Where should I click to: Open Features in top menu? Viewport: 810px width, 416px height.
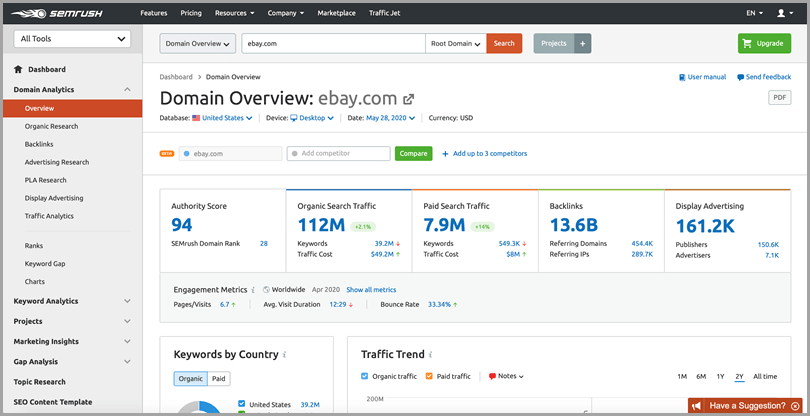(x=153, y=13)
